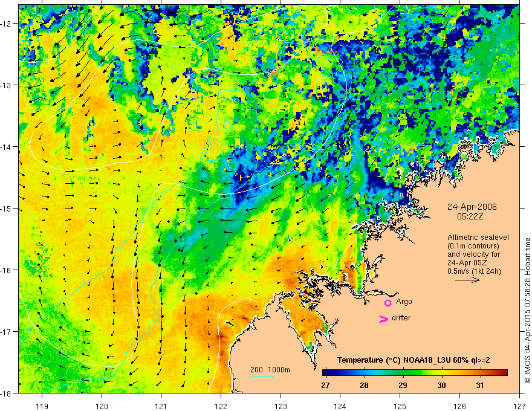This screenshot has width=532, height=411.
Task: Click latitude axis label -14
Action: (6, 147)
